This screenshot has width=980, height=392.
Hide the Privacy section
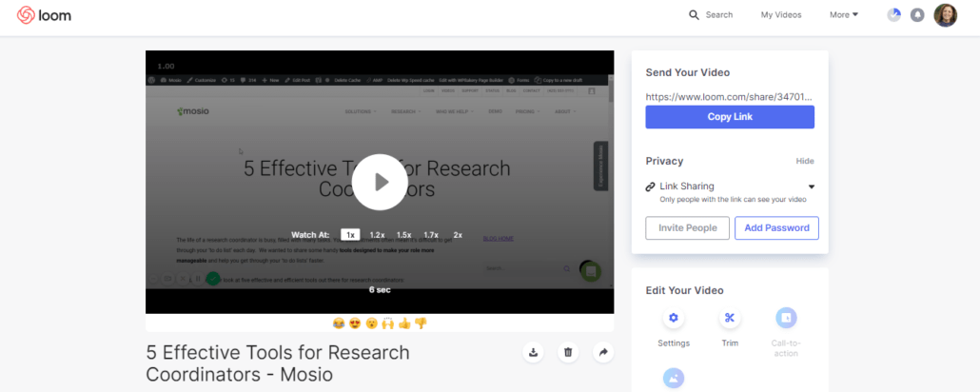(805, 162)
